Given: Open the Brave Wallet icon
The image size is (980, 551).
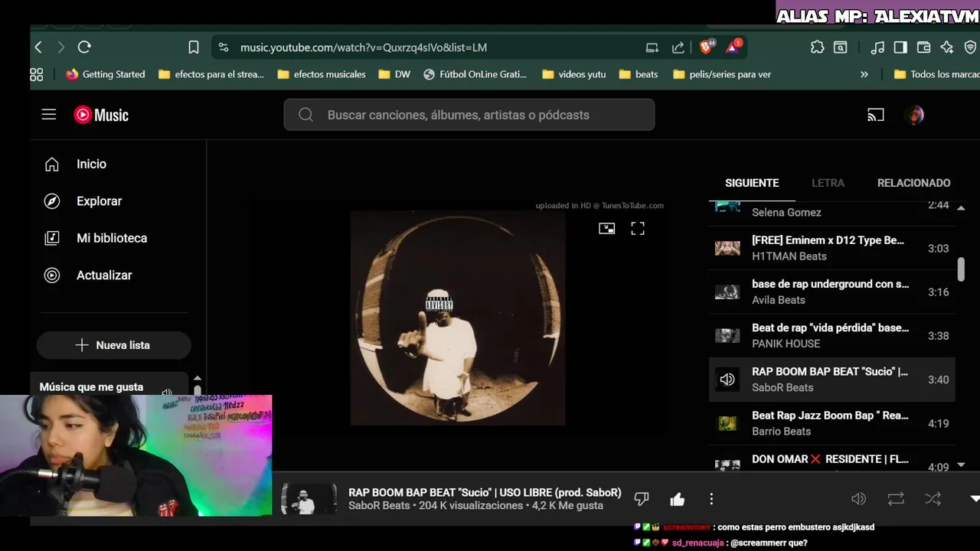Looking at the screenshot, I should 923,47.
